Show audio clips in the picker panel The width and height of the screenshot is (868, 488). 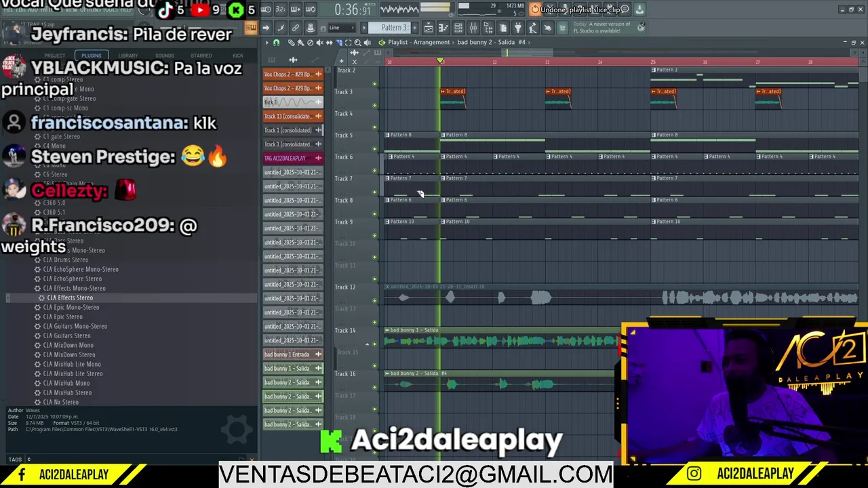click(293, 60)
